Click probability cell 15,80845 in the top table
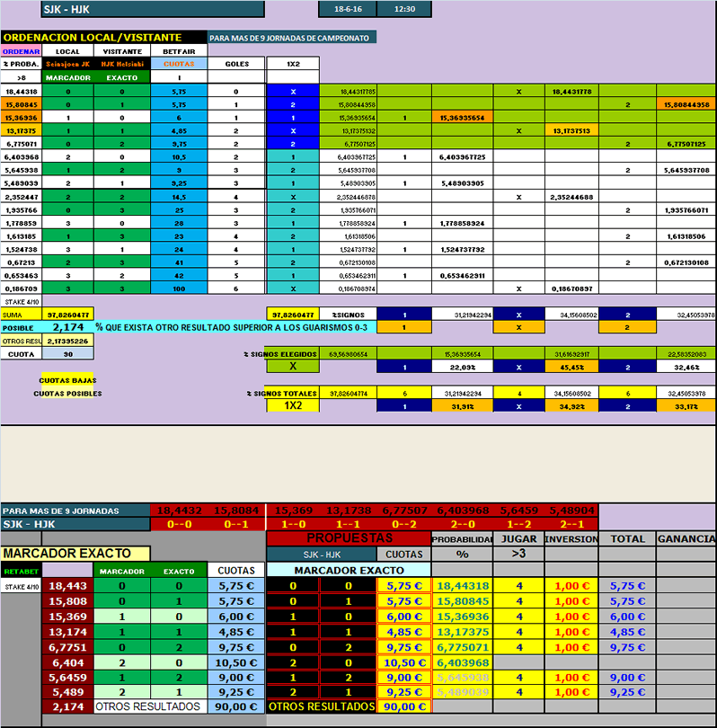 (x=22, y=104)
